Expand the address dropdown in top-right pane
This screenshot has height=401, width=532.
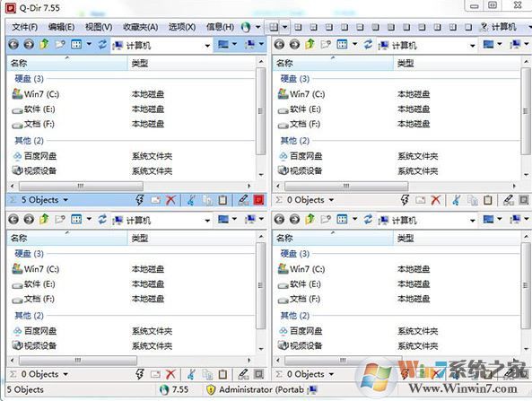point(472,46)
